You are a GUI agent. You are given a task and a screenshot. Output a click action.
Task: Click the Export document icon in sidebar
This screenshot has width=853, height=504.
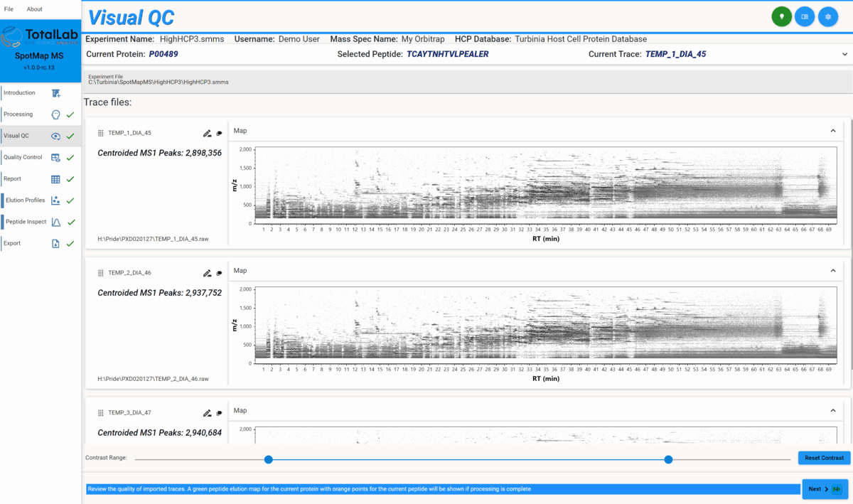(55, 243)
